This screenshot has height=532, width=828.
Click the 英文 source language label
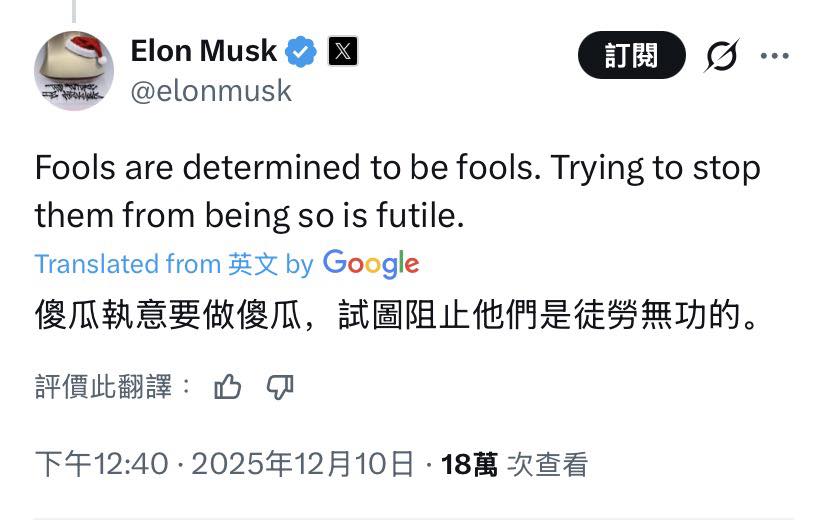pyautogui.click(x=253, y=264)
